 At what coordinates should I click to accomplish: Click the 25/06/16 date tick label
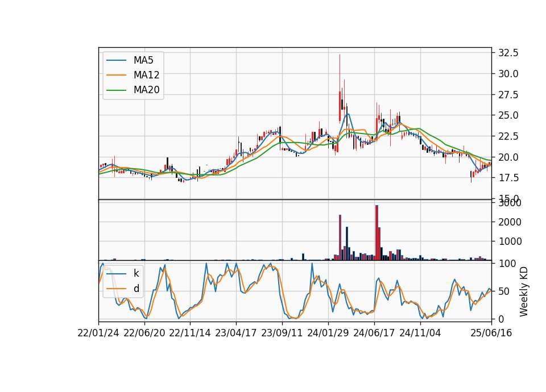coord(491,333)
